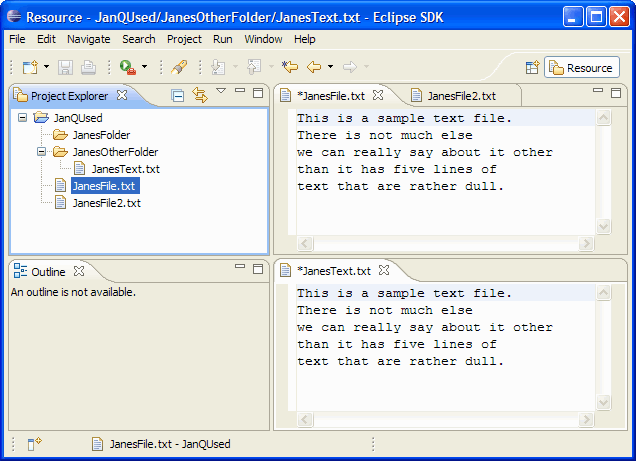Click left scroll arrow in JanesFile.txt editor

[305, 244]
